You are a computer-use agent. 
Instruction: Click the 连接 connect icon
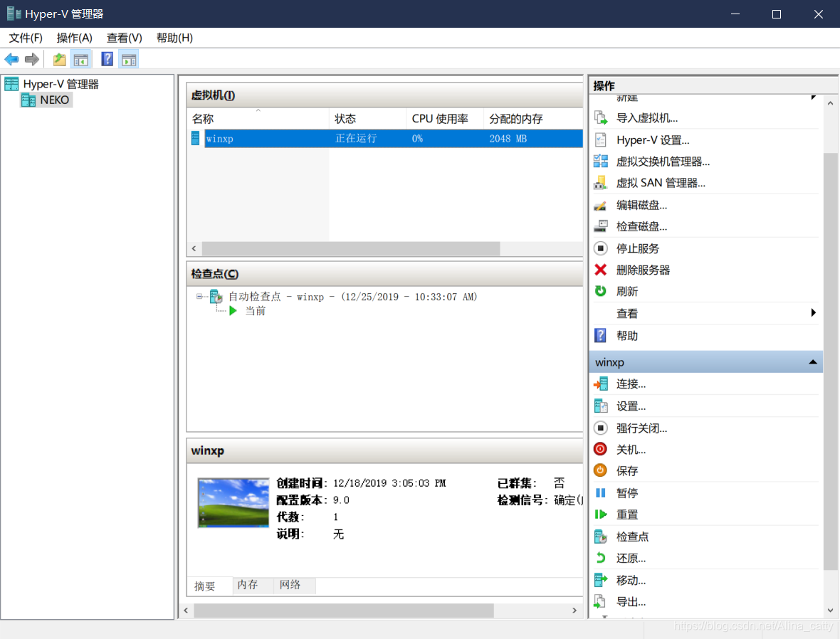pyautogui.click(x=601, y=384)
